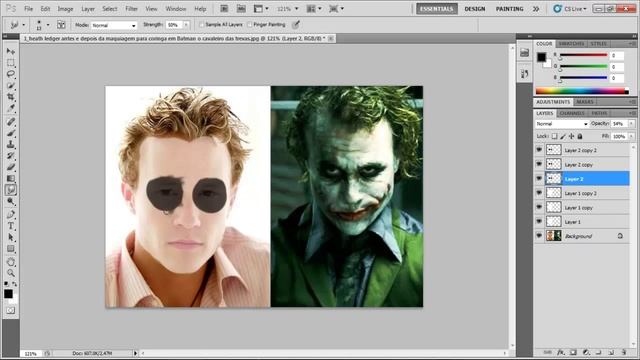Hide Layer 2 copy 2 visibility eye
The height and width of the screenshot is (360, 640).
click(x=539, y=150)
